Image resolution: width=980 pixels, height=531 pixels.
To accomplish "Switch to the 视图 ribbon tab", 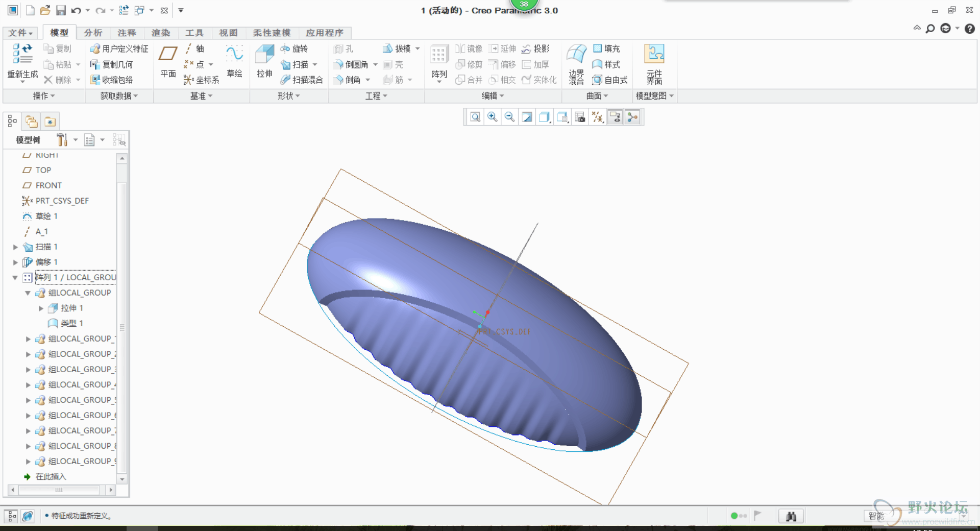I will tap(228, 33).
